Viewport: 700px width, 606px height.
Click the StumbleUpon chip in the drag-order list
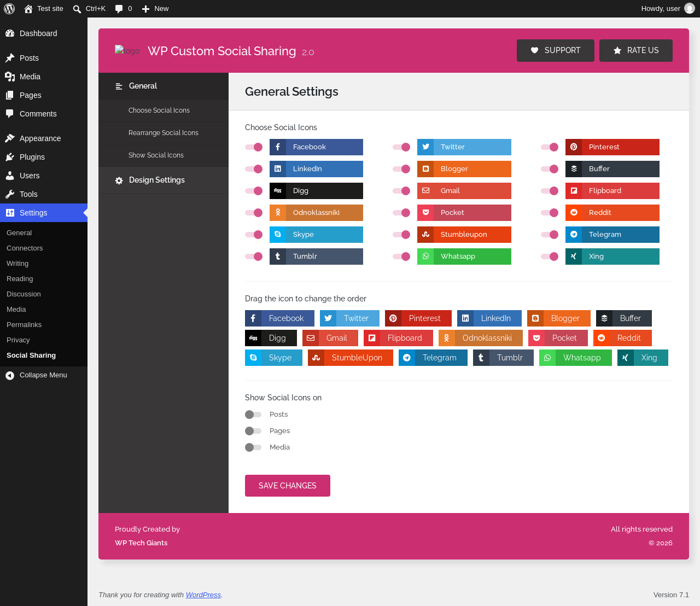click(x=351, y=358)
